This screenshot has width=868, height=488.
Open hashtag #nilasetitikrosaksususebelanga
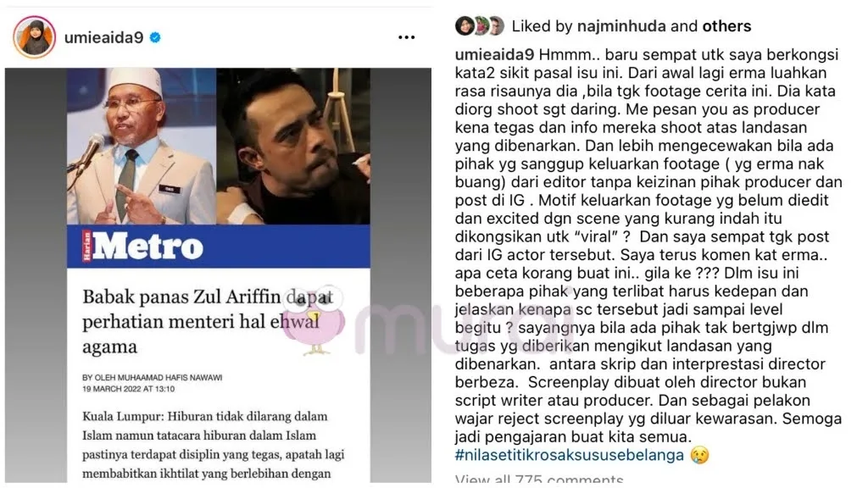(x=569, y=455)
